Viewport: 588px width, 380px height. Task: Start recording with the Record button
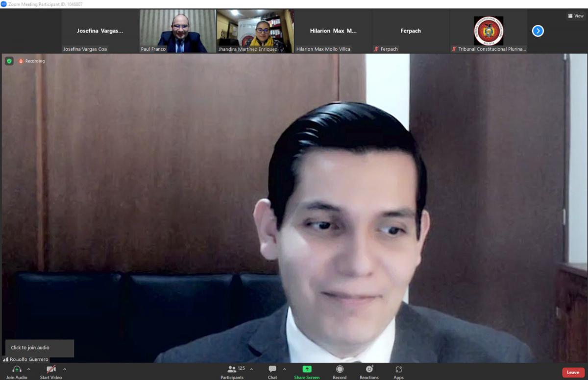(340, 370)
